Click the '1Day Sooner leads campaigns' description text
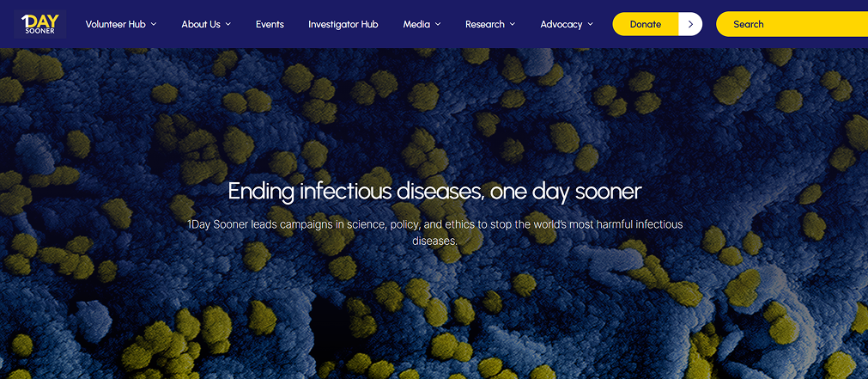 [x=434, y=233]
